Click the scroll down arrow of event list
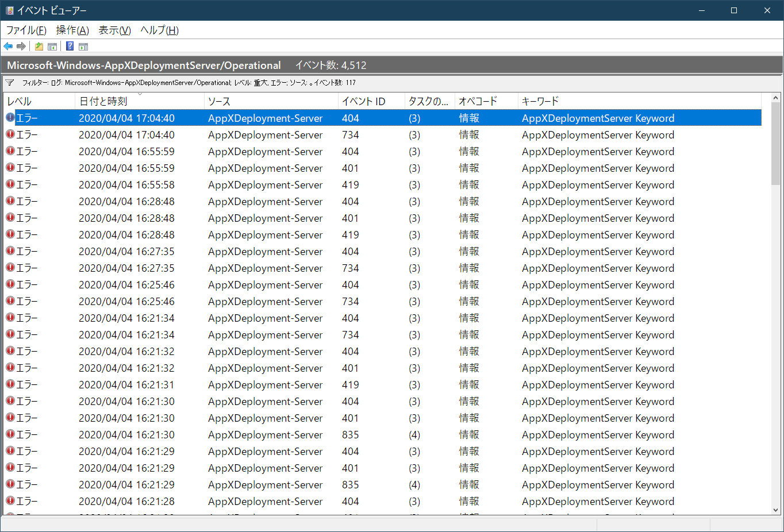The height and width of the screenshot is (532, 784). (x=775, y=510)
